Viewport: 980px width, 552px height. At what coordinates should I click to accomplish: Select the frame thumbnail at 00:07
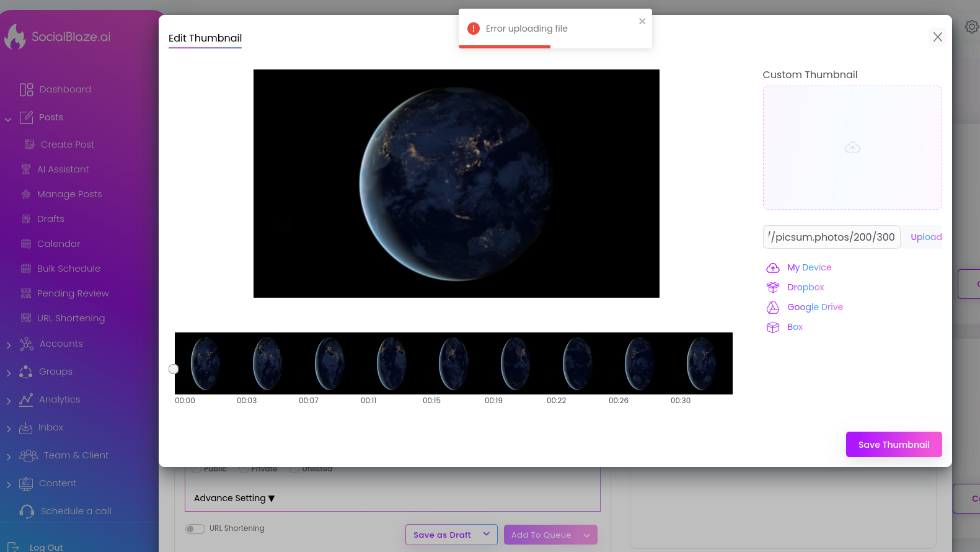330,363
